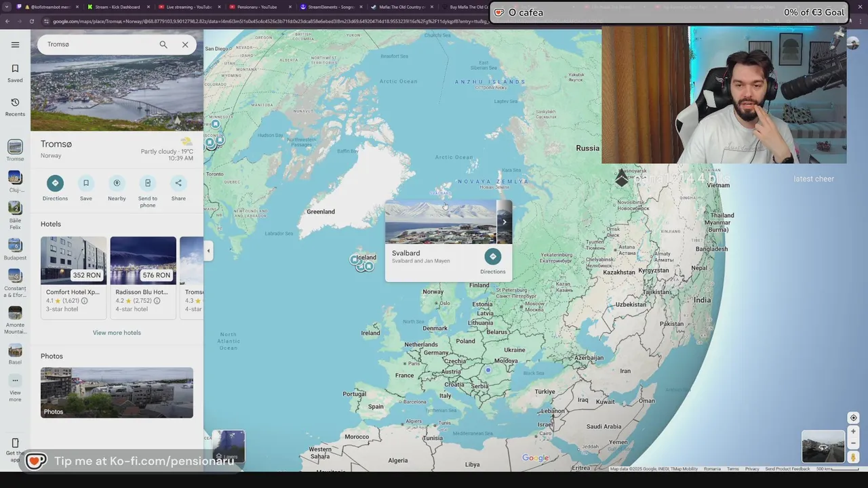
Task: Click the browser forward button
Action: point(19,21)
